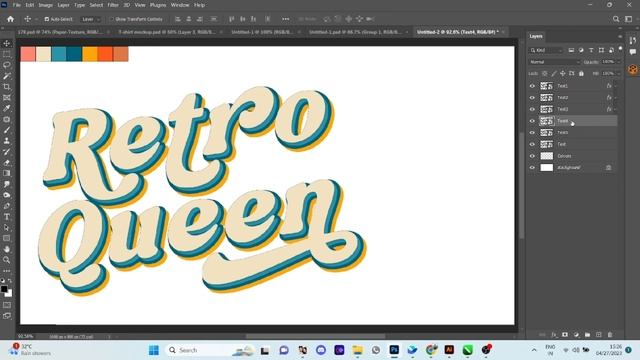Select the Pen tool
The height and width of the screenshot is (360, 640).
click(x=7, y=206)
